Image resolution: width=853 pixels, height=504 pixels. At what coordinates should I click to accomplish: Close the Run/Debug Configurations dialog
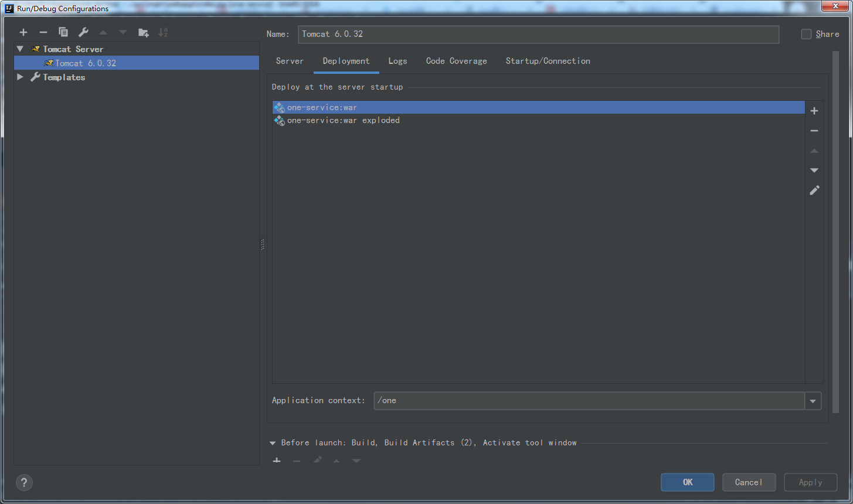pyautogui.click(x=834, y=6)
